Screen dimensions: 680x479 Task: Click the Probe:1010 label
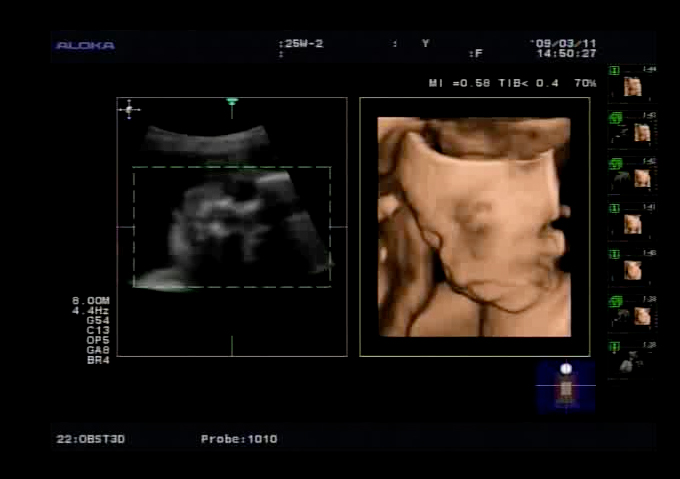[239, 439]
